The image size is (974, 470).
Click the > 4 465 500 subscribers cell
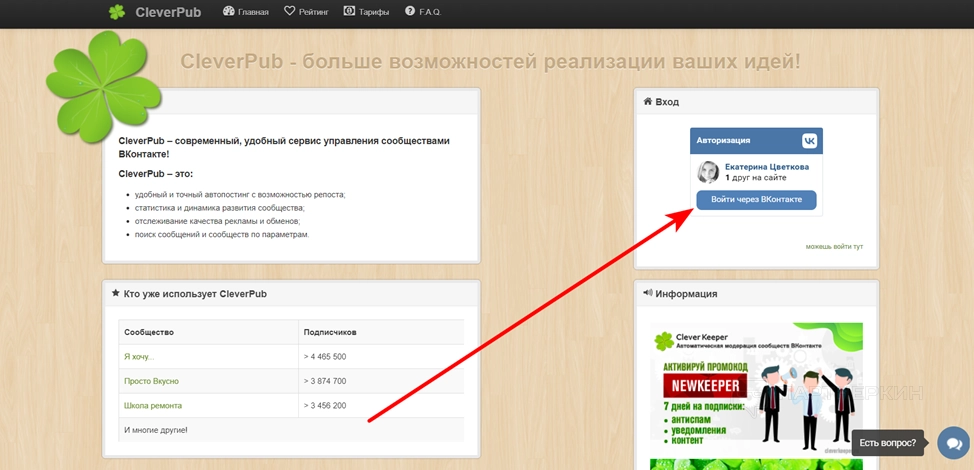[381, 356]
